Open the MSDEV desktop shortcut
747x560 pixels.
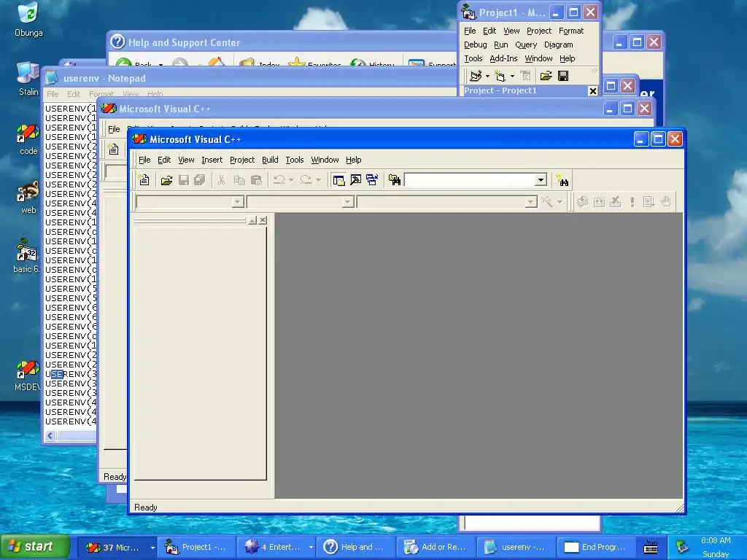(28, 376)
